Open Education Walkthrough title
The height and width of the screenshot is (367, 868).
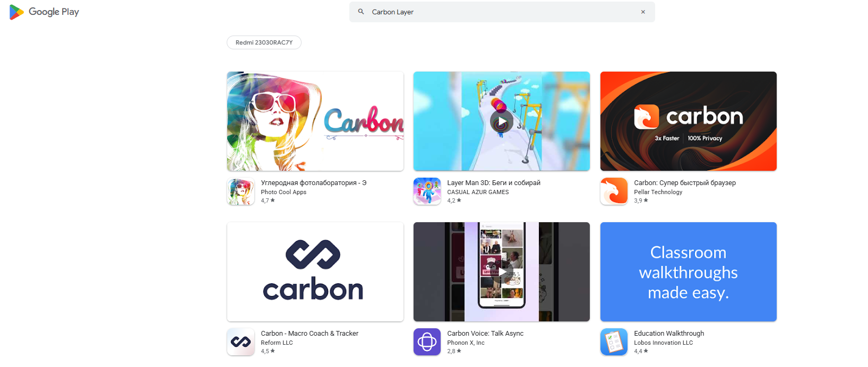point(669,334)
